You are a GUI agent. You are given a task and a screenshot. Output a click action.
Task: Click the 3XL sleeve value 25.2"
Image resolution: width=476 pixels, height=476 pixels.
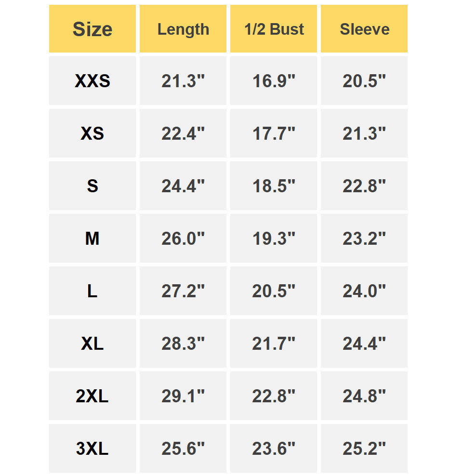pos(364,449)
